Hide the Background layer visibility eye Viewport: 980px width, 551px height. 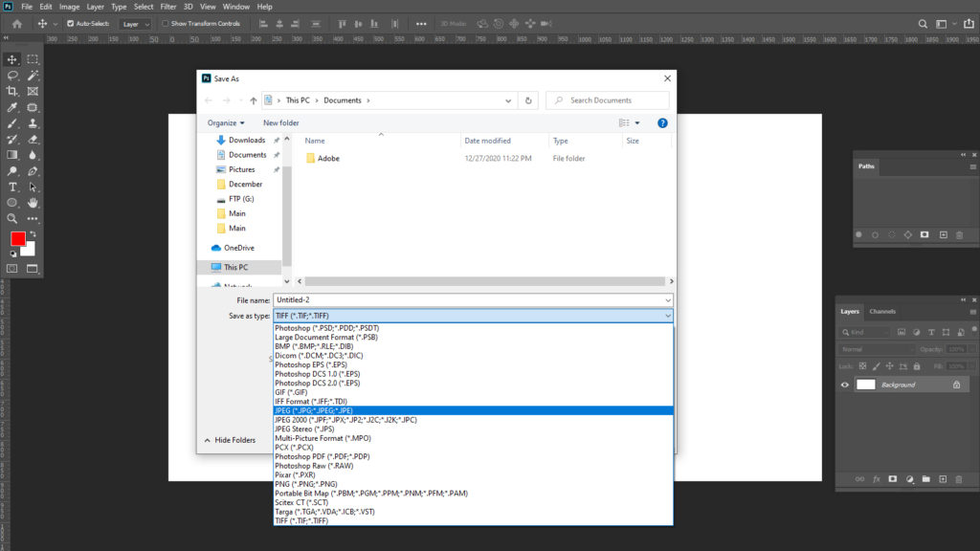[844, 385]
